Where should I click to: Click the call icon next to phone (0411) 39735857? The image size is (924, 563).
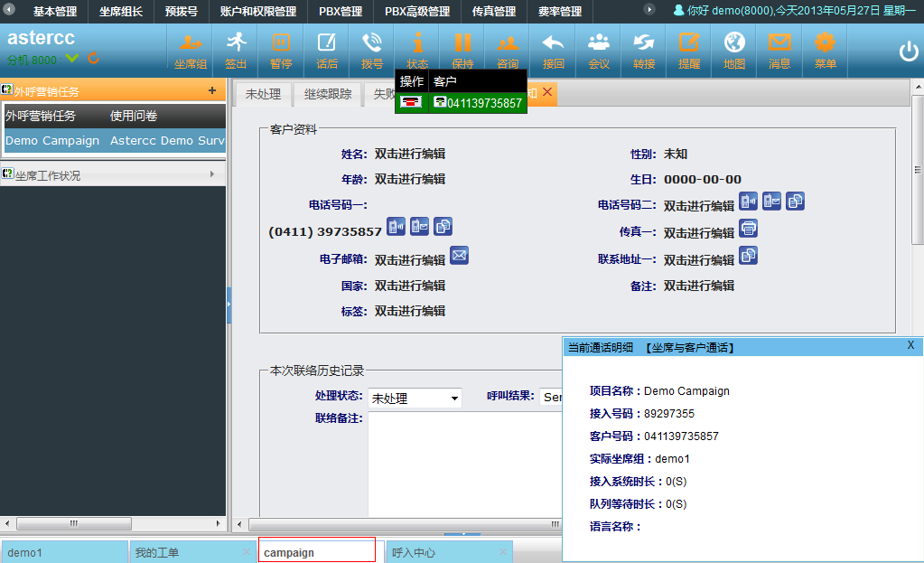[396, 227]
